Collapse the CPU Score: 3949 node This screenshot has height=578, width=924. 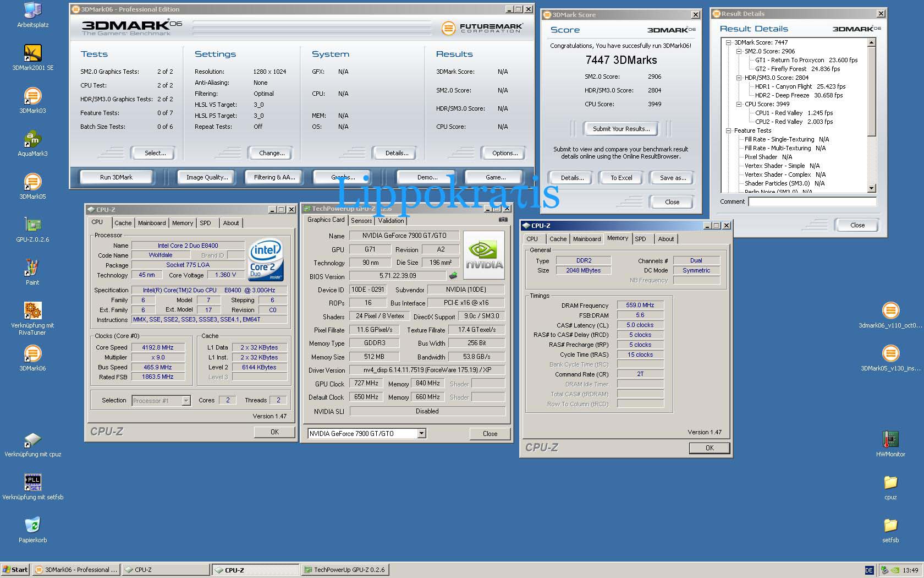(739, 104)
